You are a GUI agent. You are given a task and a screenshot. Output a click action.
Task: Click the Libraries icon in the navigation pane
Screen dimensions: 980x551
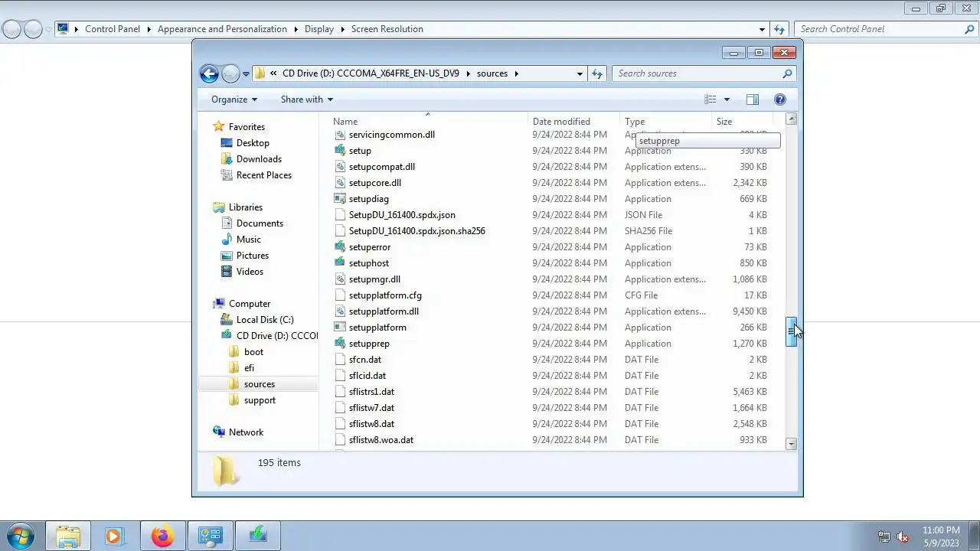click(x=219, y=207)
